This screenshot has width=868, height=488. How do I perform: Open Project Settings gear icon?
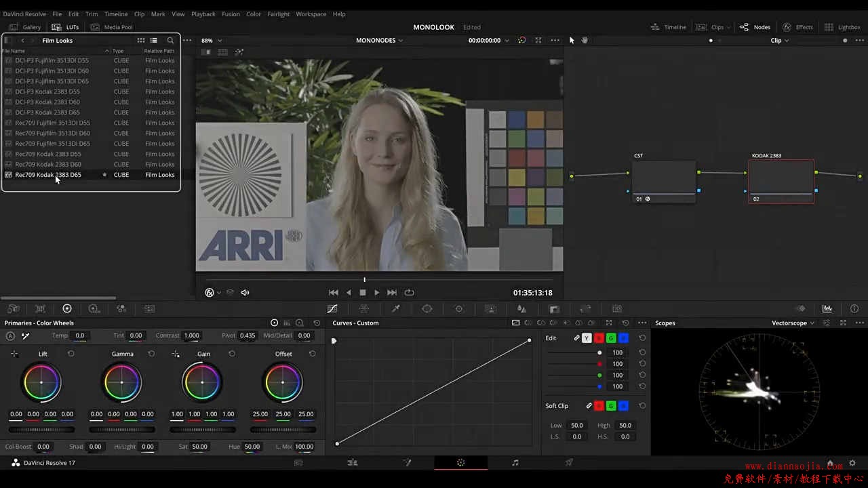[x=852, y=464]
